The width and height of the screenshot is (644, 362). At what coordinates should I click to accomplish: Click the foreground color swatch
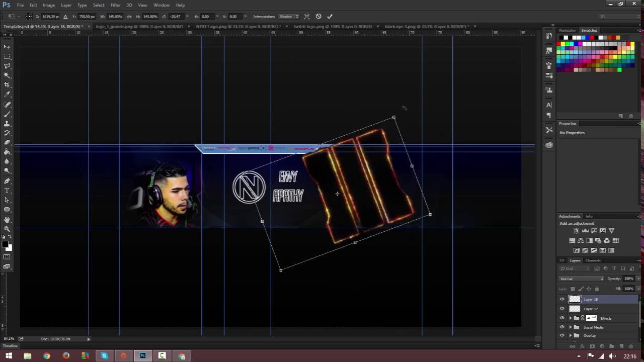coord(5,244)
